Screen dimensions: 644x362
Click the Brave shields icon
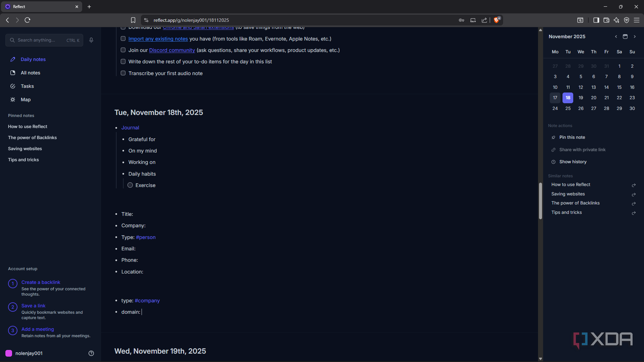click(x=497, y=20)
